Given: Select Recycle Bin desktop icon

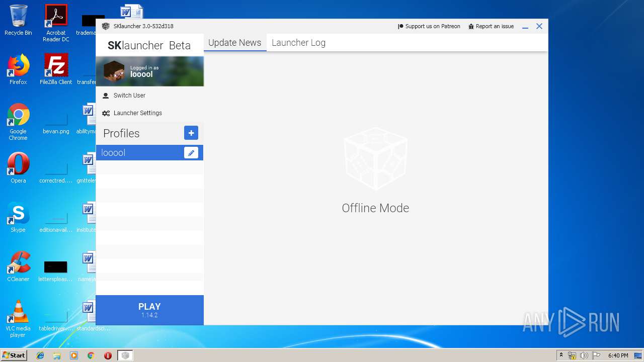Looking at the screenshot, I should [x=18, y=20].
